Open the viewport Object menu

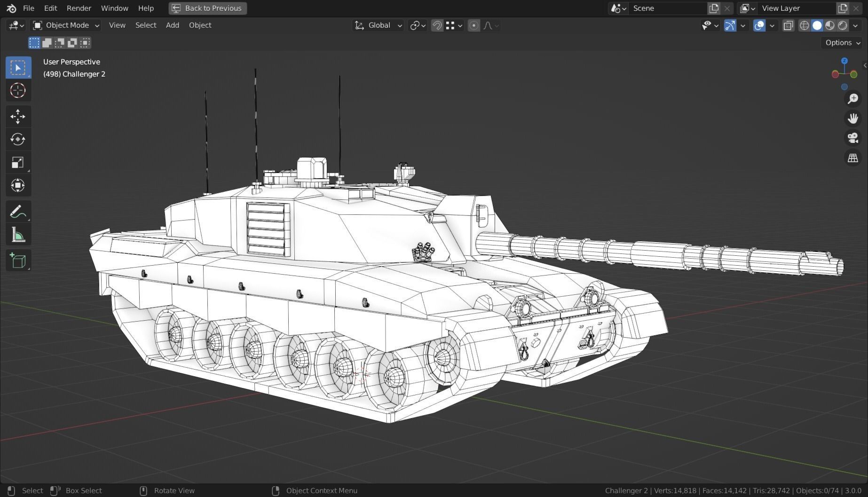[200, 25]
